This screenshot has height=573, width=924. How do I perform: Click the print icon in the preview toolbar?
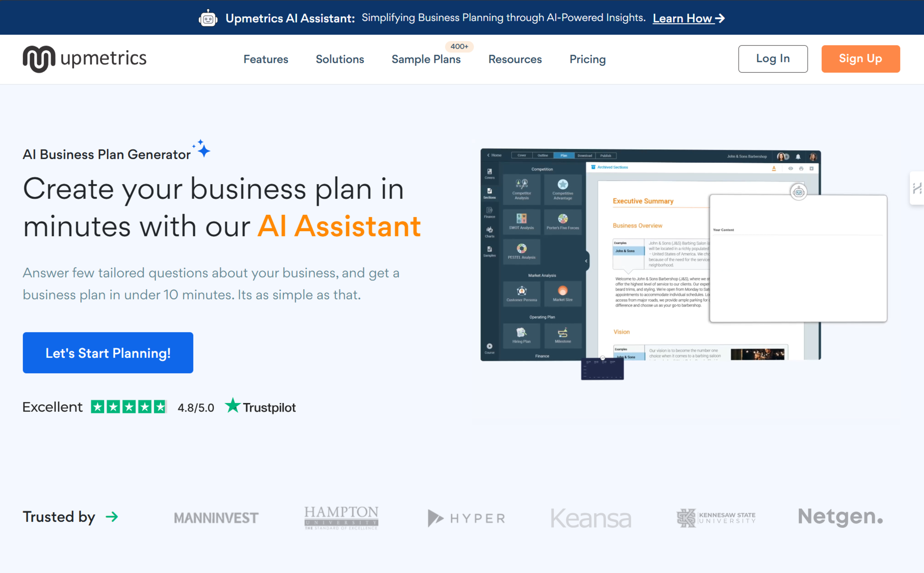point(801,168)
